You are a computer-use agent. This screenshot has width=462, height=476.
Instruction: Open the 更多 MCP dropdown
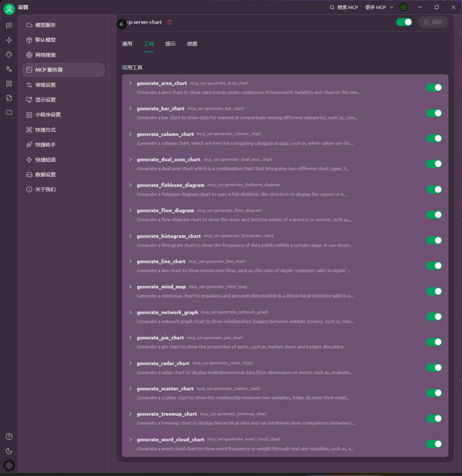pyautogui.click(x=379, y=7)
